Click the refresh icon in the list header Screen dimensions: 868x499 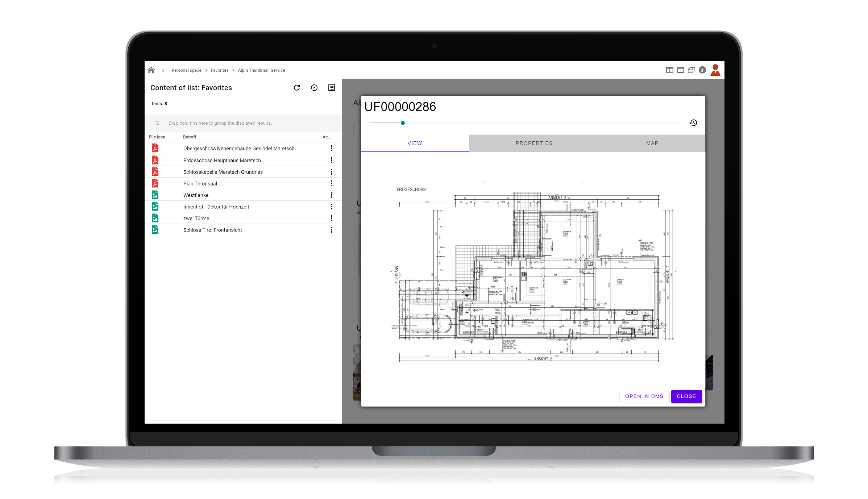pos(296,88)
